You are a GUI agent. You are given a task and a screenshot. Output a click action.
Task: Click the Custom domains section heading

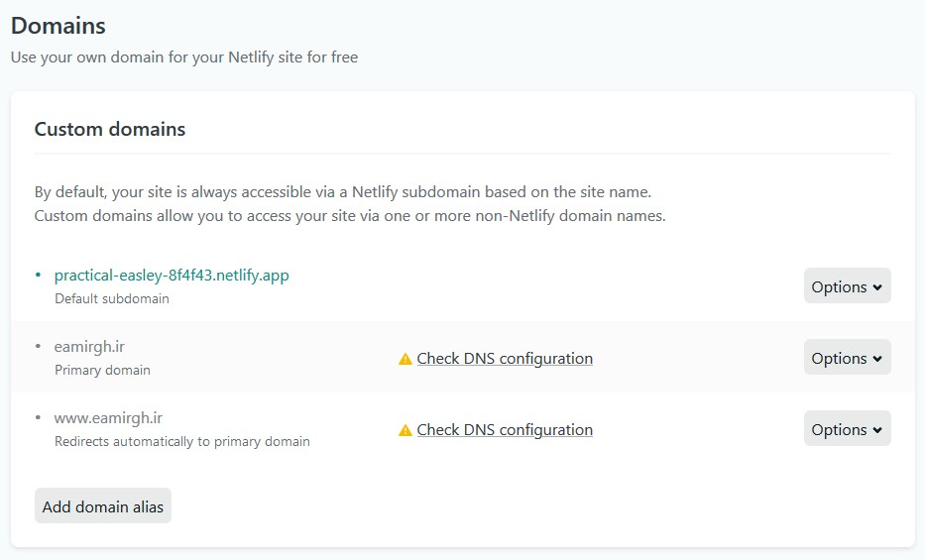(x=109, y=129)
